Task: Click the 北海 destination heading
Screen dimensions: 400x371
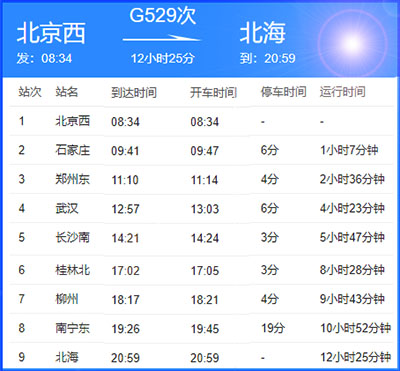Action: (262, 34)
